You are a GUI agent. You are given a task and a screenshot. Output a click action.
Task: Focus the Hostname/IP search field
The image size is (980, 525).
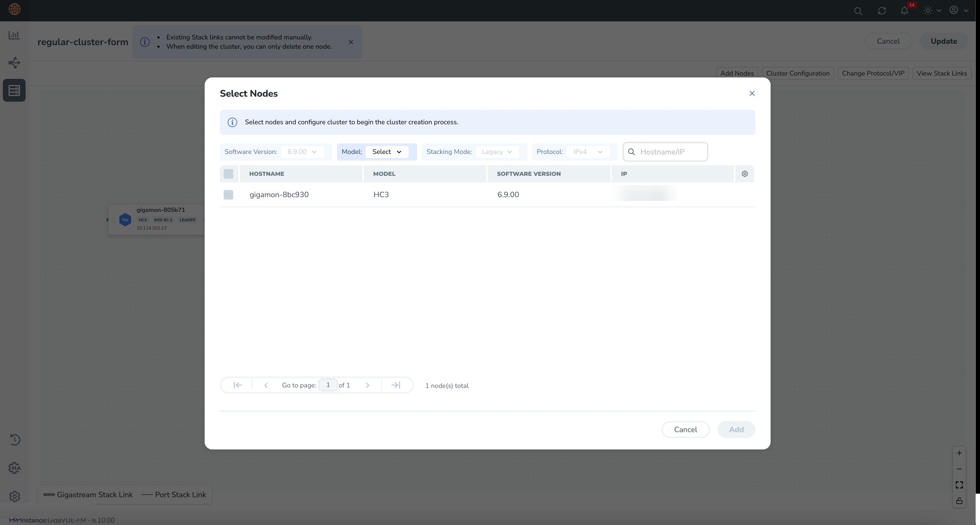(x=669, y=152)
